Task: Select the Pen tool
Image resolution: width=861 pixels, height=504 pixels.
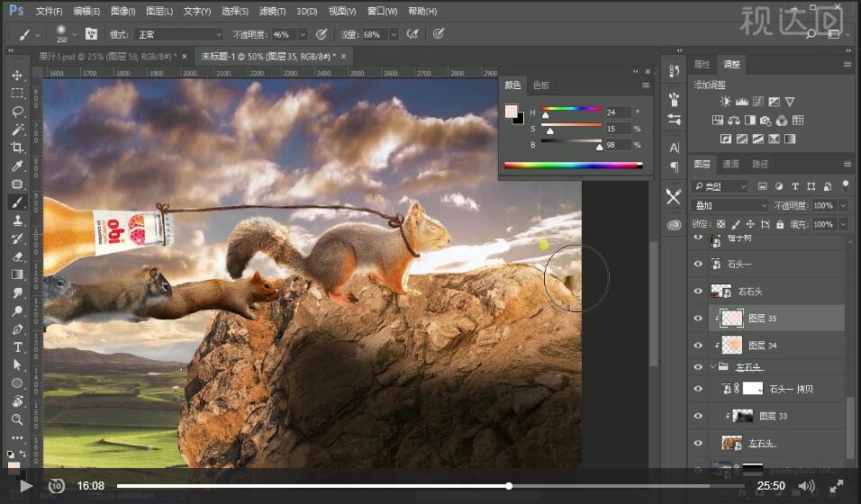Action: pos(17,328)
